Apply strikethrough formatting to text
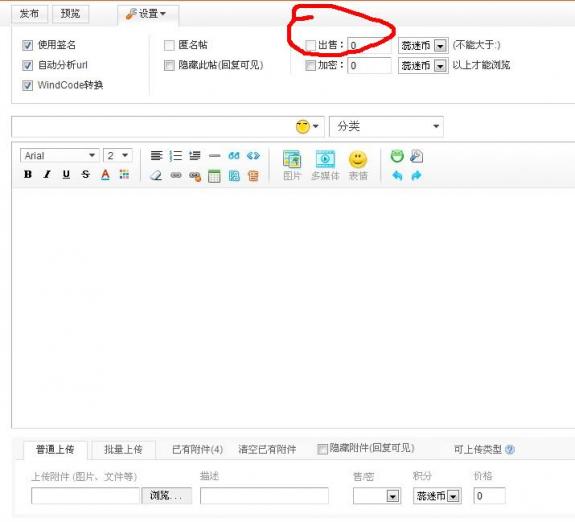Screen dimensions: 575x522 (x=85, y=175)
